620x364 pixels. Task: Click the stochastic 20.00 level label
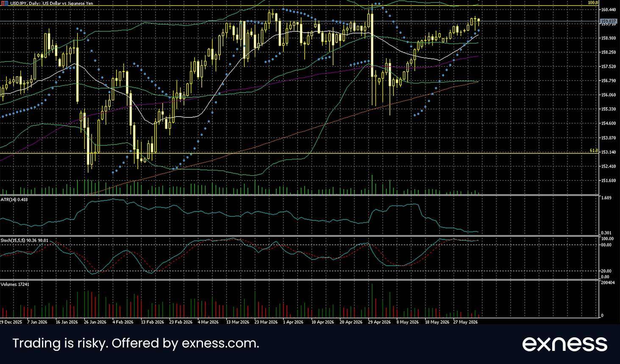tap(606, 271)
